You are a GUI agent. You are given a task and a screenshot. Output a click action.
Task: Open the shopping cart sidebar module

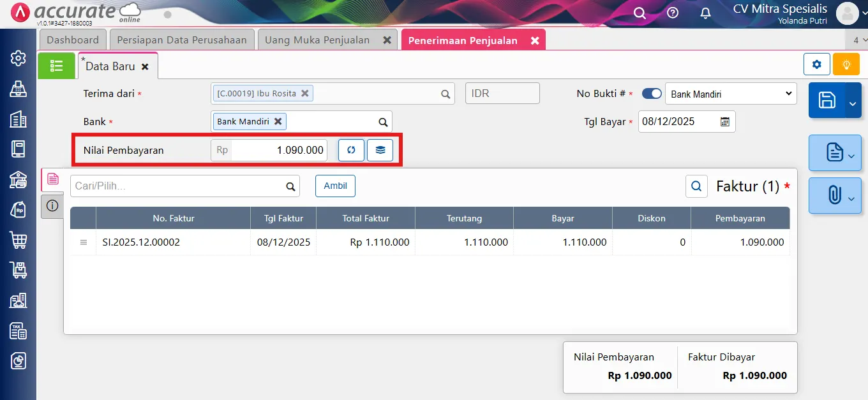[x=19, y=240]
